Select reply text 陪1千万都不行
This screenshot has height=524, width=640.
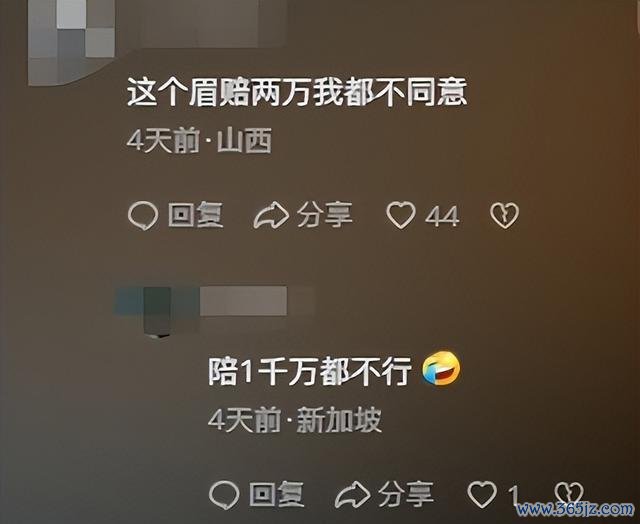[310, 372]
